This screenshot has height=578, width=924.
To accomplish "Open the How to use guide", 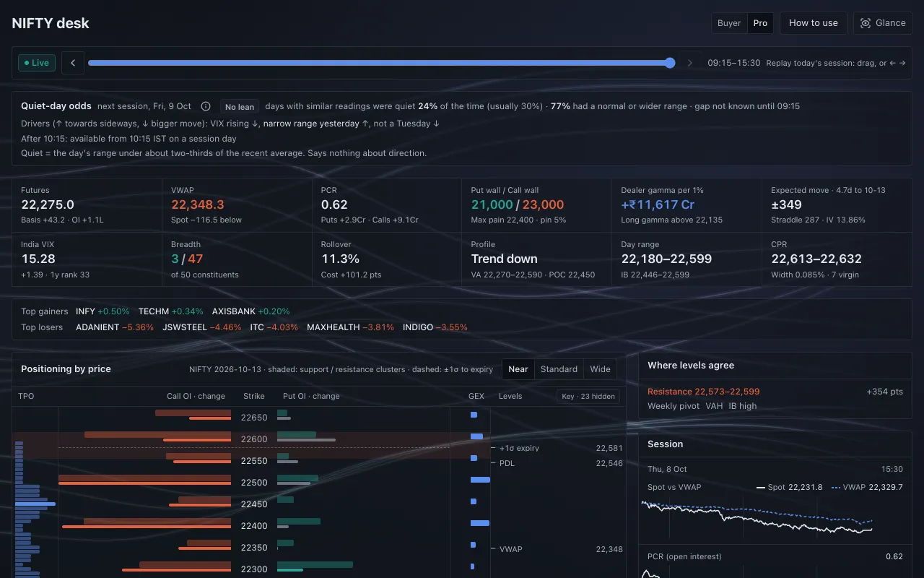I will [814, 23].
